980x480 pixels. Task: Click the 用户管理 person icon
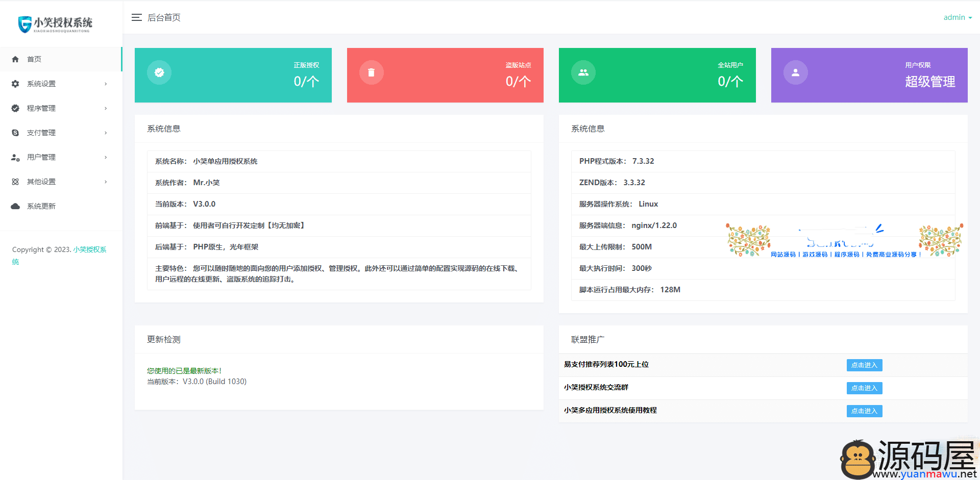(15, 157)
